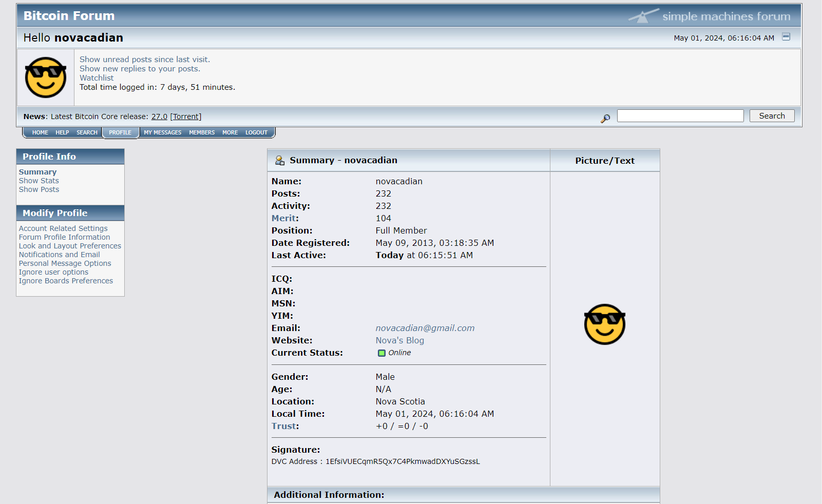Image resolution: width=822 pixels, height=504 pixels.
Task: Click the Merit label link
Action: pos(284,218)
